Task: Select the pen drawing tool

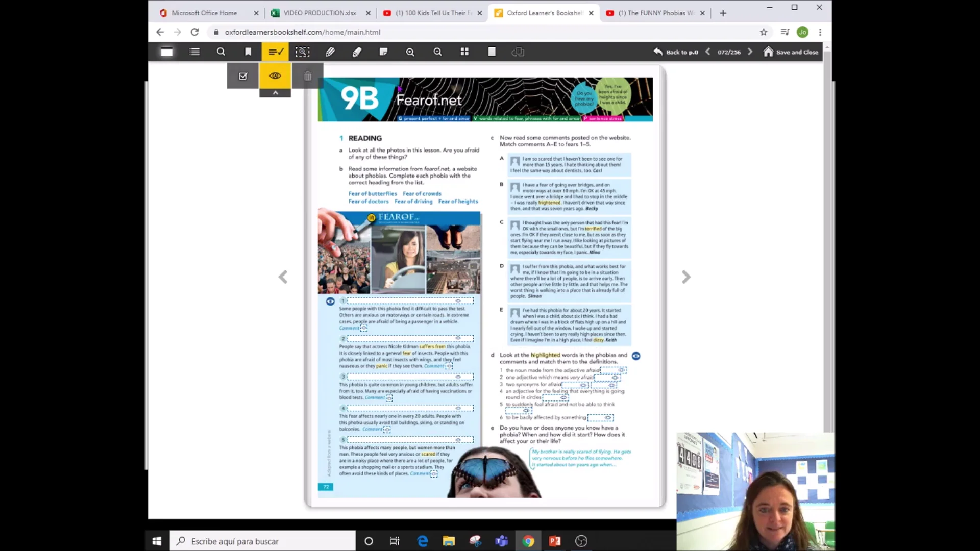Action: pos(330,52)
